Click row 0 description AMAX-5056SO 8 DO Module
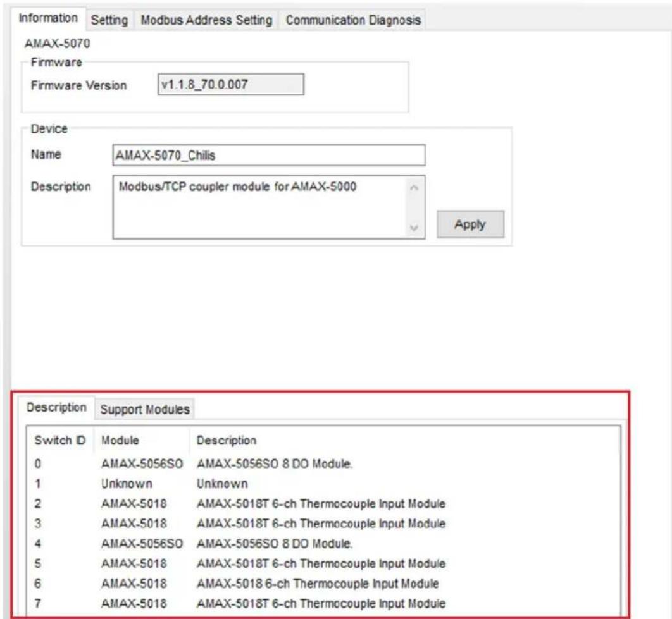 [274, 463]
